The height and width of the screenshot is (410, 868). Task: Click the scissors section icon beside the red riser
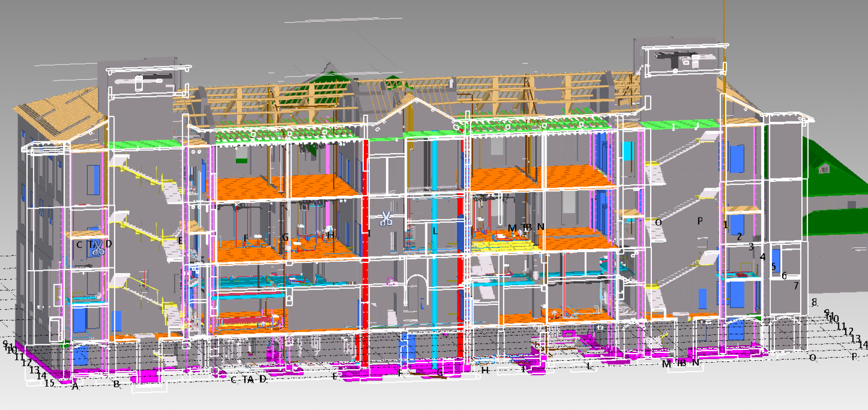point(386,218)
